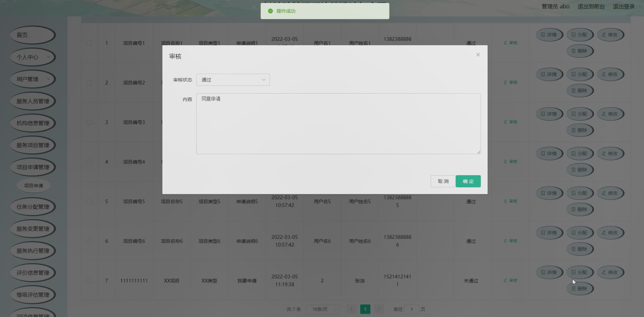Click 分配 icon button in row 7
Image resolution: width=644 pixels, height=317 pixels.
[x=580, y=272]
